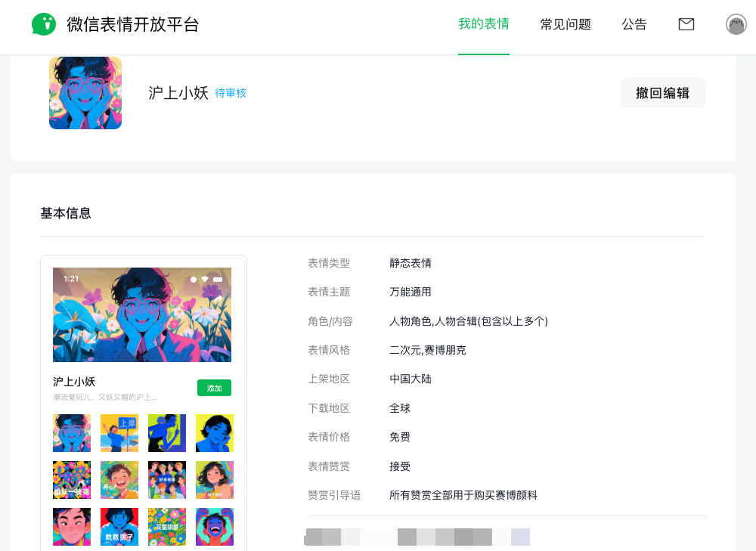Screen dimensions: 756x551
Task: Select the 开心 laughing boy sticker
Action: point(119,480)
